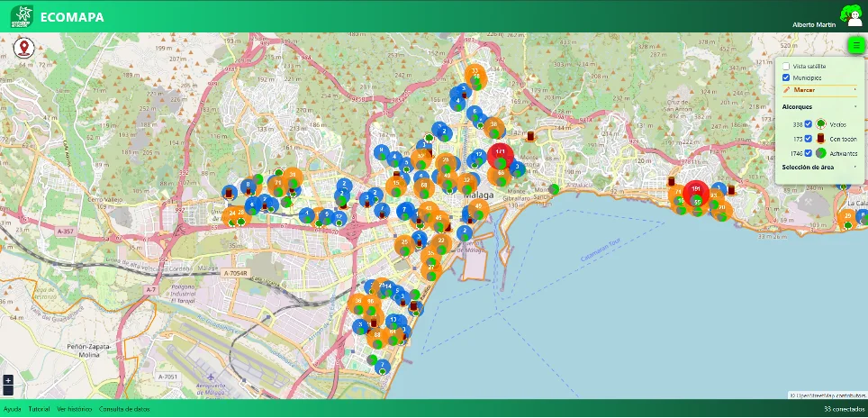This screenshot has height=418, width=868.
Task: Click the Con tocón stump legend icon
Action: click(x=823, y=139)
